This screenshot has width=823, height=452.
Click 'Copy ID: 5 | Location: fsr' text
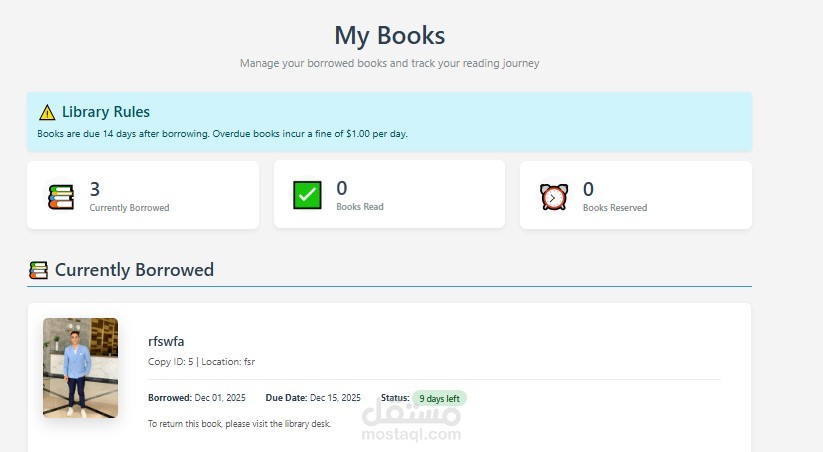pyautogui.click(x=202, y=362)
